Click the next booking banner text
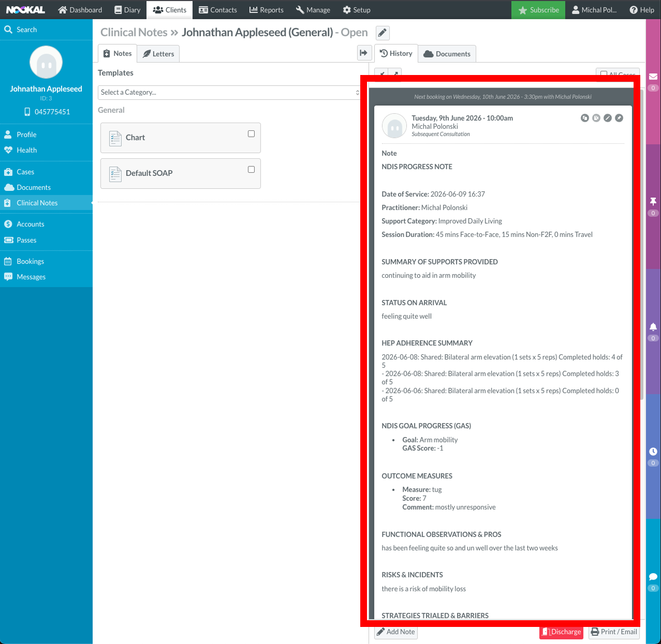This screenshot has height=644, width=661. pos(503,97)
